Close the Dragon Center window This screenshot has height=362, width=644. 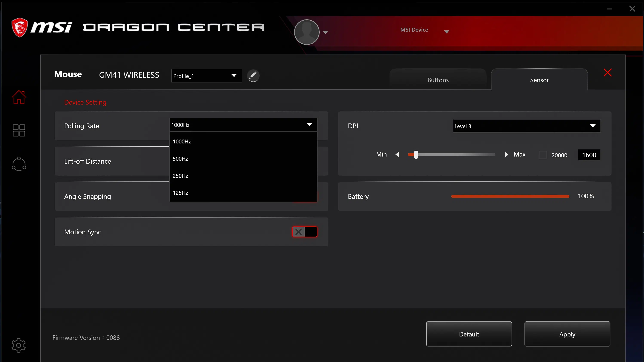632,9
